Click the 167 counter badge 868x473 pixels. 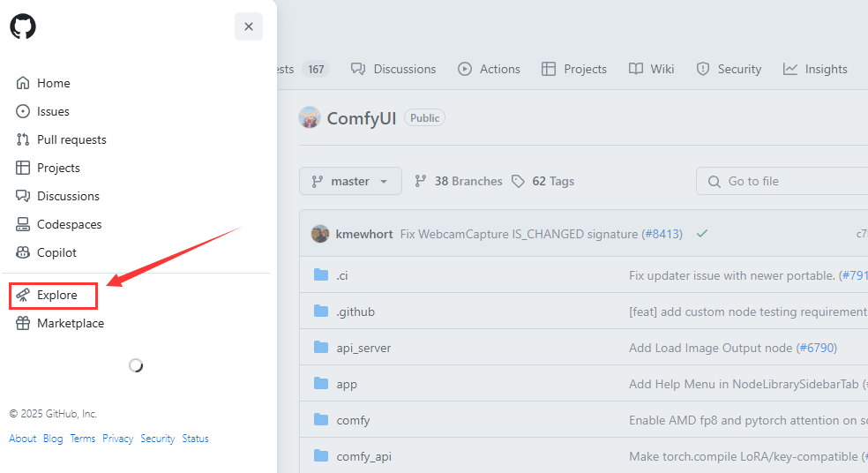tap(316, 69)
